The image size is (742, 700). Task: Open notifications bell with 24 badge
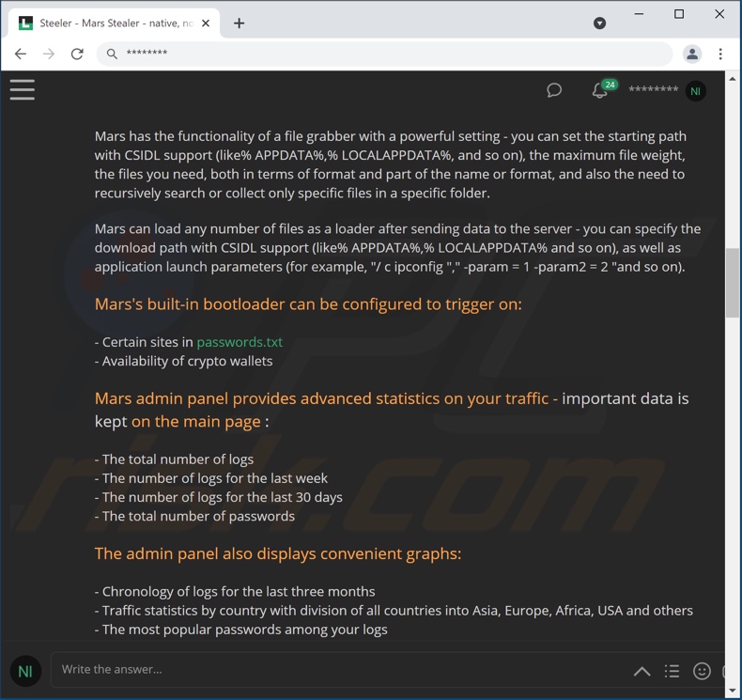(604, 88)
